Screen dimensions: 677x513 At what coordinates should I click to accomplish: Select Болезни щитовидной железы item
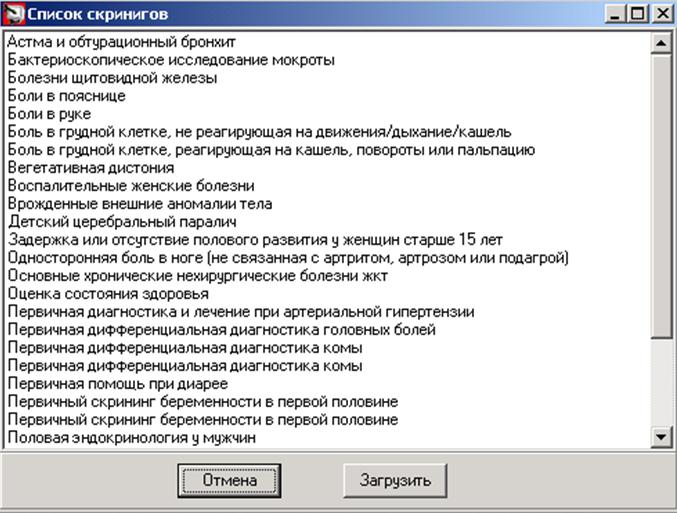pos(112,78)
